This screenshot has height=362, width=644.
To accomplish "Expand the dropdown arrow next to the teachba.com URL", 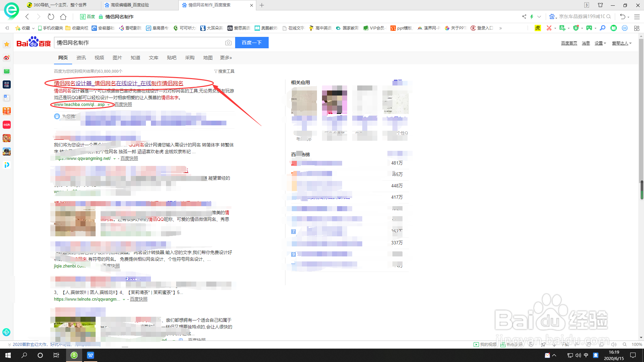I will pyautogui.click(x=108, y=105).
